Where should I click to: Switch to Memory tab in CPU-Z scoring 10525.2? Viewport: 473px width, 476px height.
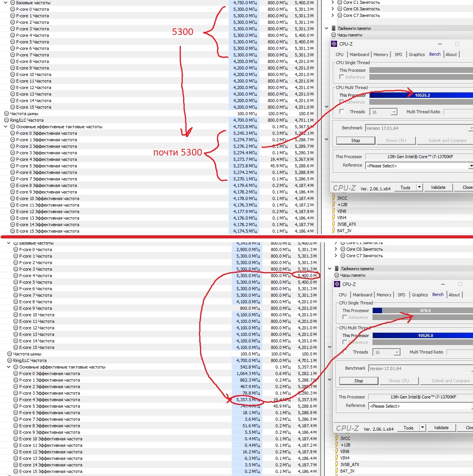tap(381, 55)
